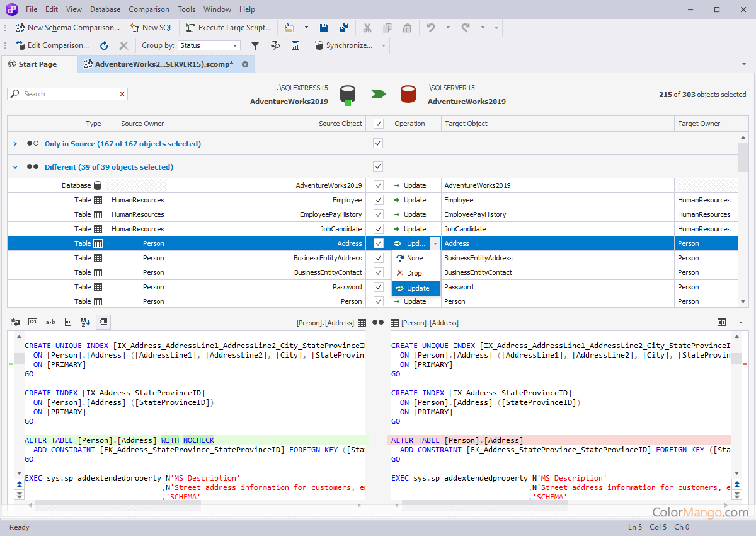Screen dimensions: 756x536
Task: Refresh the comparison results
Action: 104,45
